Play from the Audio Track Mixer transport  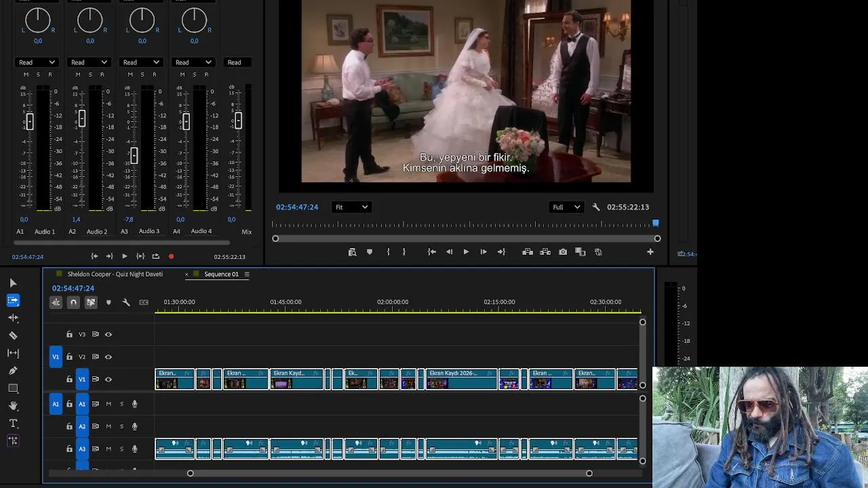point(124,257)
